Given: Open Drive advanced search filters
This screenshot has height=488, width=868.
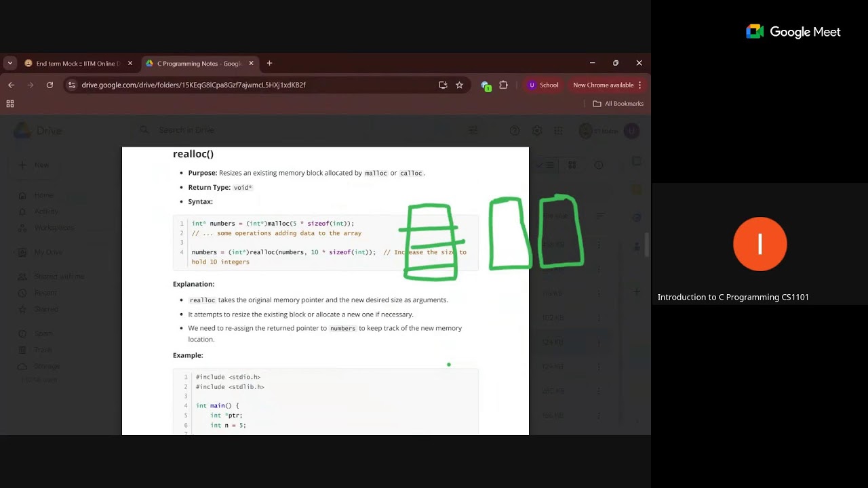Looking at the screenshot, I should (473, 130).
